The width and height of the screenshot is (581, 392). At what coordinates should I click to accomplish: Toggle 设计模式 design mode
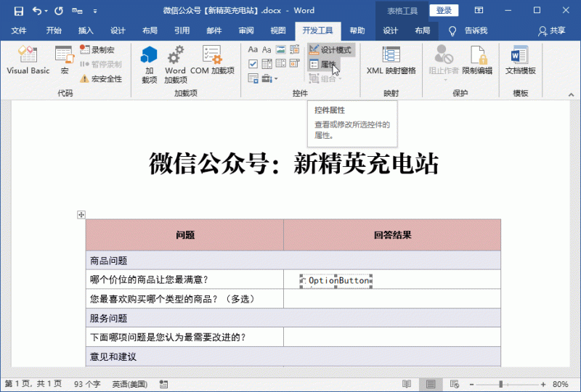point(331,49)
